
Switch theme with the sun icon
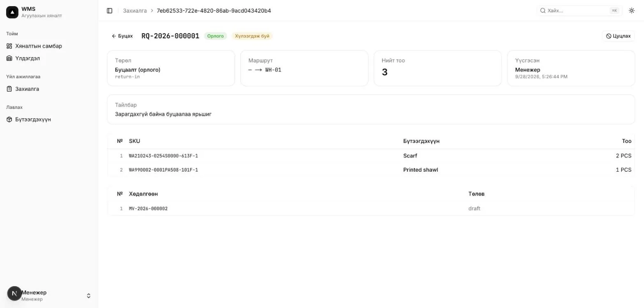point(632,11)
